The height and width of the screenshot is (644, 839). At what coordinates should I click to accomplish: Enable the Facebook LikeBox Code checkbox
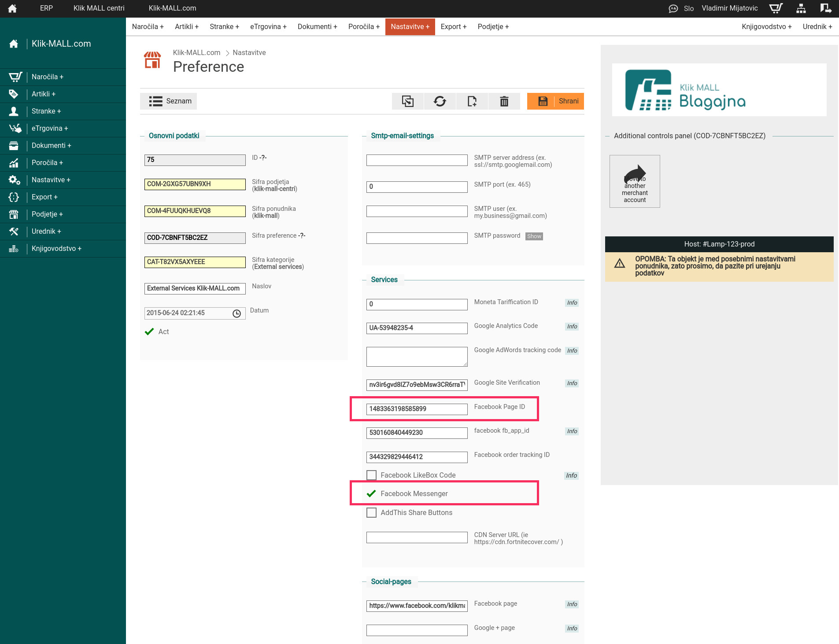(x=372, y=475)
